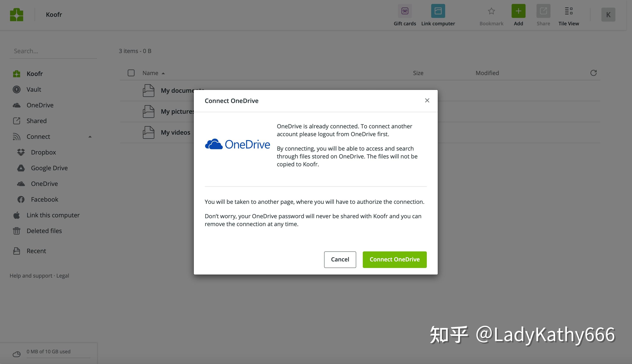
Task: Open the Vault section
Action: click(x=33, y=89)
